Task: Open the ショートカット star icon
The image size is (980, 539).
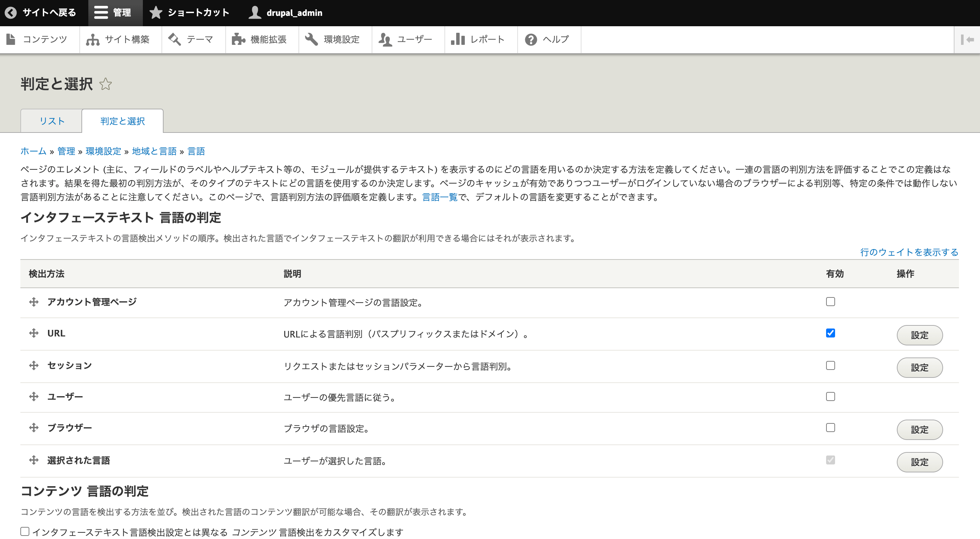Action: pos(156,12)
